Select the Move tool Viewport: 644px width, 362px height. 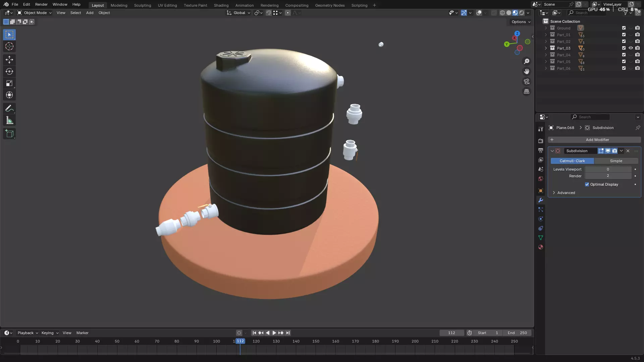tap(9, 60)
